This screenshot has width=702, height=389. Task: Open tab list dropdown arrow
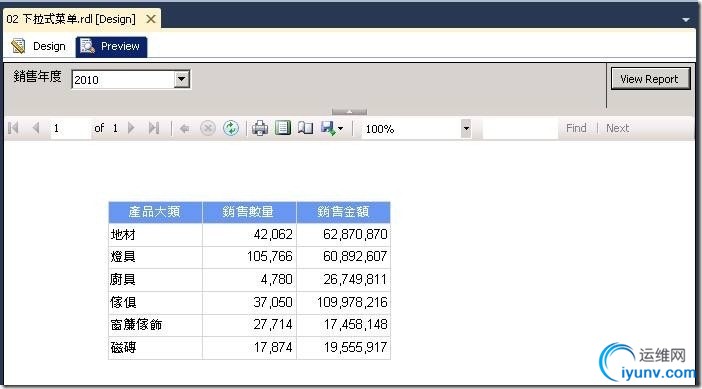pos(685,20)
